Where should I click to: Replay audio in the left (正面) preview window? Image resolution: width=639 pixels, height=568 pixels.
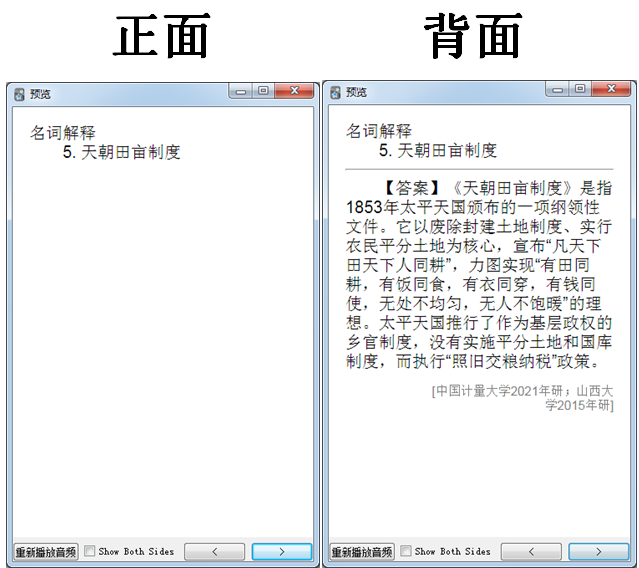(x=46, y=552)
